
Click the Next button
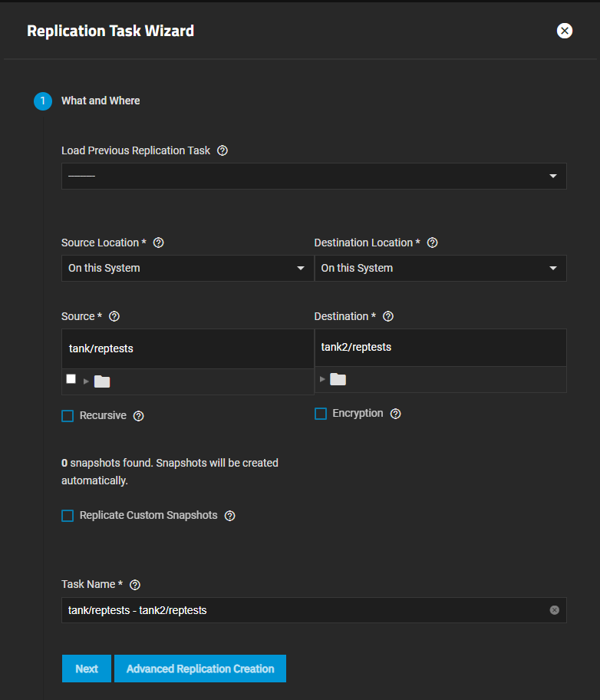click(x=86, y=669)
